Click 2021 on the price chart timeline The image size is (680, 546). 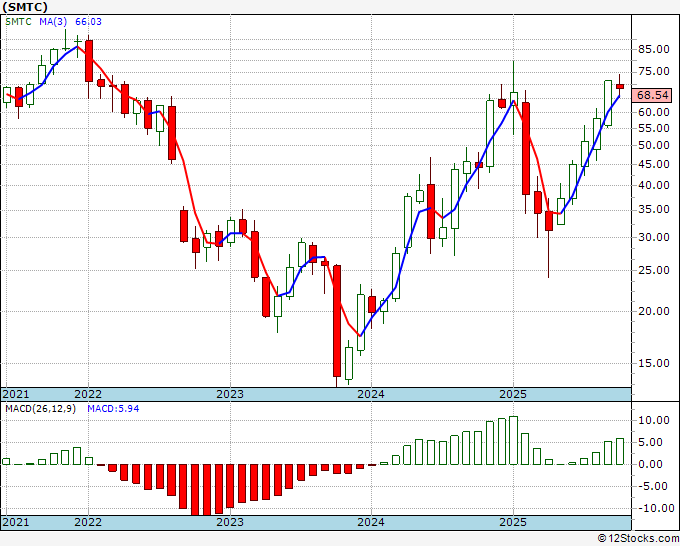pos(16,394)
